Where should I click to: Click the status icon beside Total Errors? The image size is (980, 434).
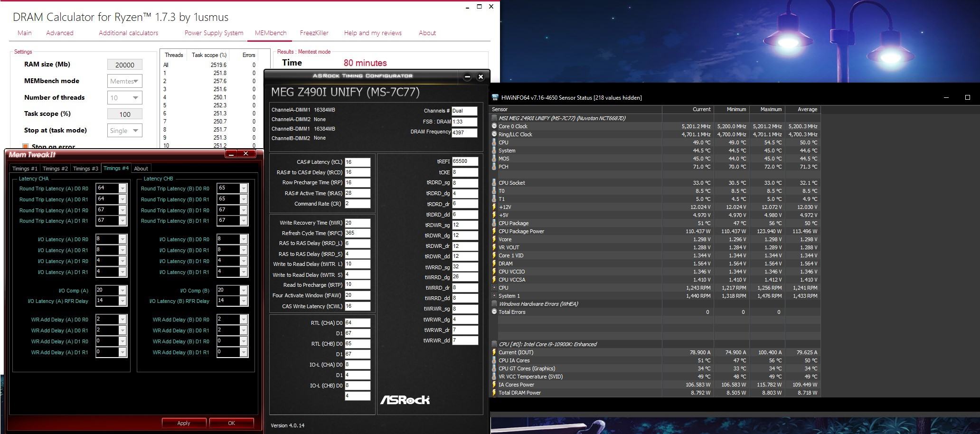tap(494, 312)
